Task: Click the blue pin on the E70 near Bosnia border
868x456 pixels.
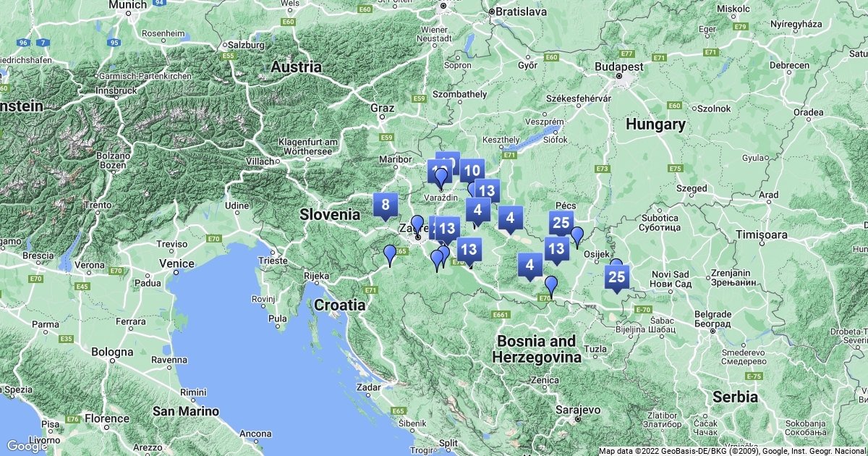Action: tap(551, 287)
